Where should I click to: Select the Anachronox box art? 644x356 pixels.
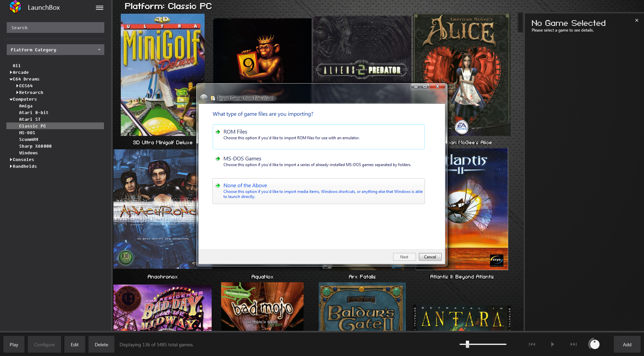155,209
